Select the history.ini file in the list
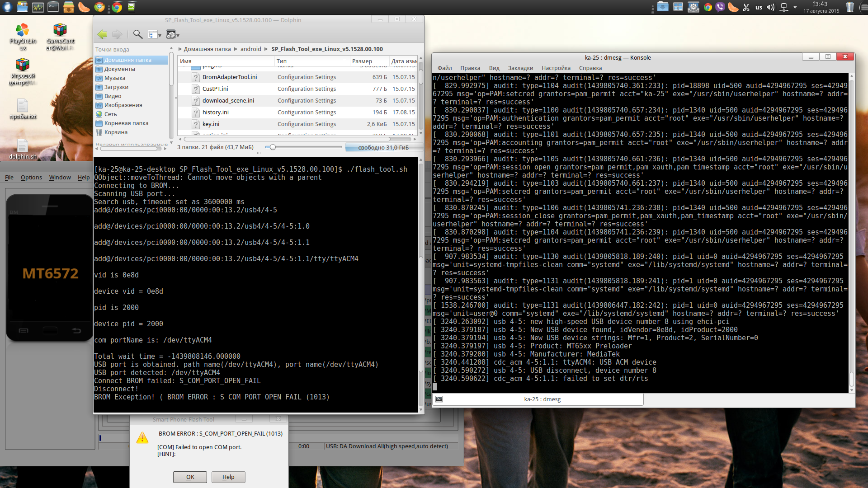Screen dimensions: 868x488 pos(215,113)
